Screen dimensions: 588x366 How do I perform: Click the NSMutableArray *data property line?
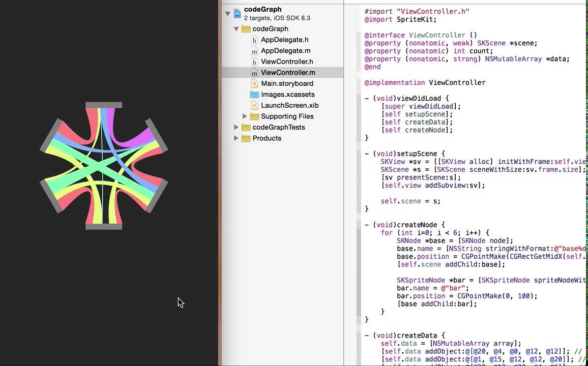point(467,59)
